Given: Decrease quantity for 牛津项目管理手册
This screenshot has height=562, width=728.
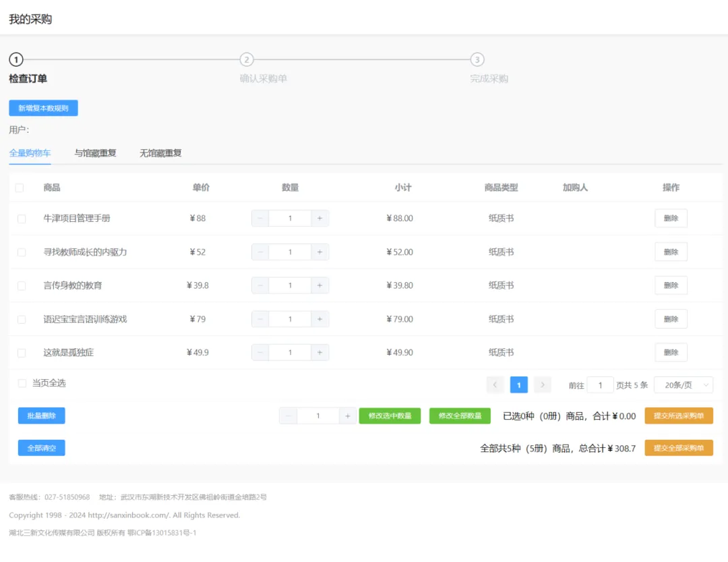Looking at the screenshot, I should 260,218.
